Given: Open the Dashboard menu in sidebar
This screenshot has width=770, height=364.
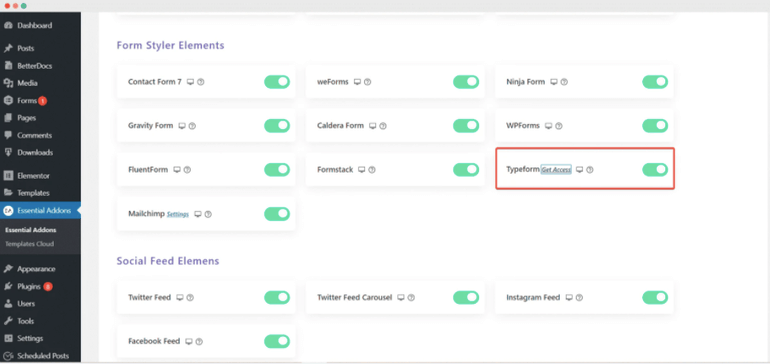Looking at the screenshot, I should coord(40,26).
